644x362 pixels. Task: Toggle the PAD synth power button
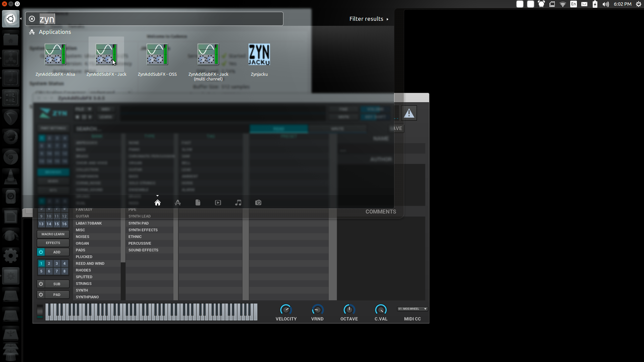(x=41, y=295)
